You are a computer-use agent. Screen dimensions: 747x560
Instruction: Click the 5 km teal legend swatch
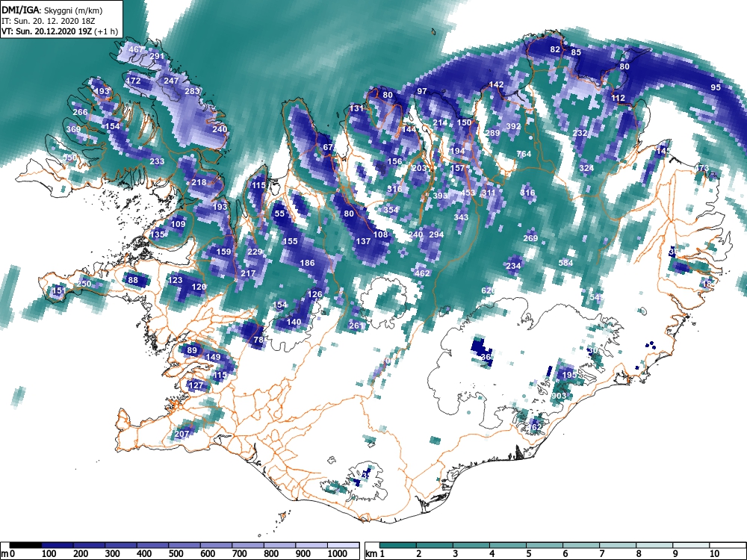pos(545,545)
